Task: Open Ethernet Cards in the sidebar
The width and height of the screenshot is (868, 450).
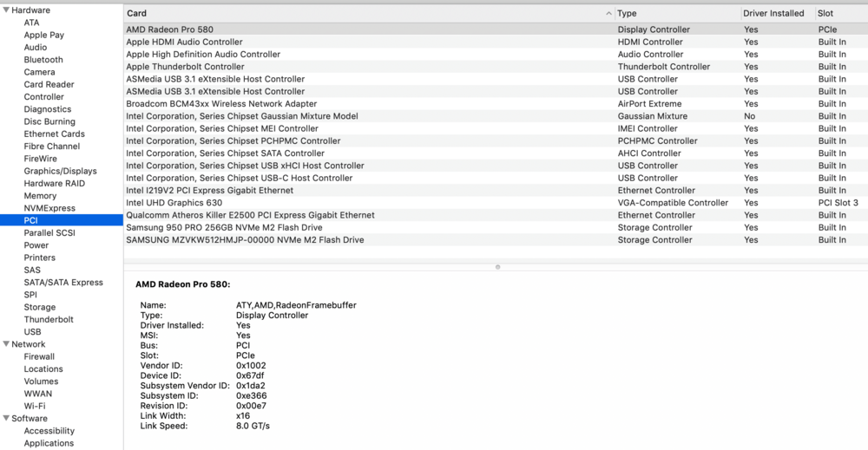Action: pos(54,134)
